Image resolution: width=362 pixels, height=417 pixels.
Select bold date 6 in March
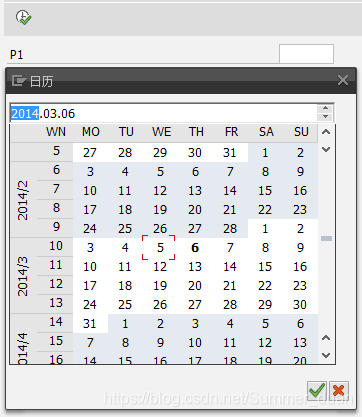coord(195,248)
